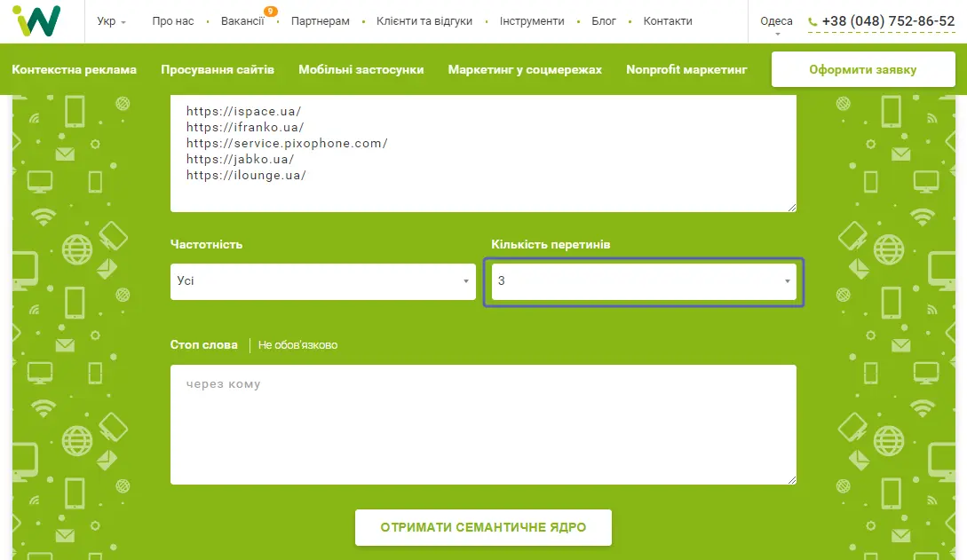This screenshot has height=560, width=967.
Task: Select Контекстна реклама service tab
Action: 74,69
